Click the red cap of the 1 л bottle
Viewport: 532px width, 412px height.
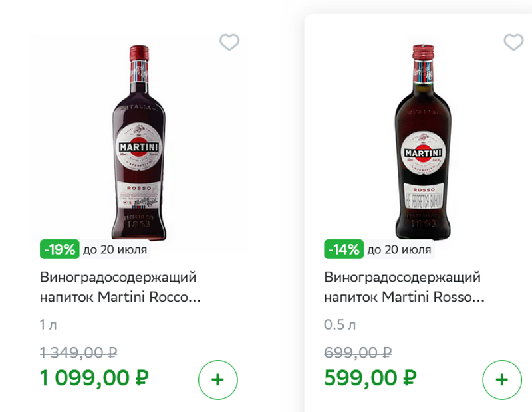point(138,52)
